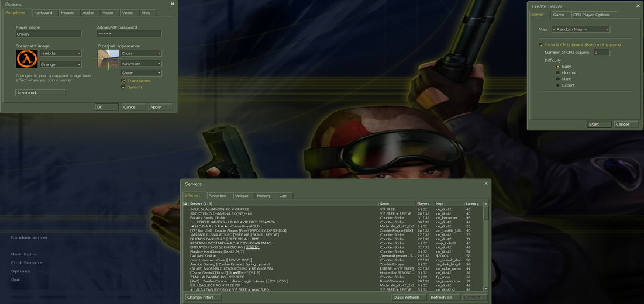Close the Servers window
This screenshot has width=644, height=304.
pyautogui.click(x=485, y=184)
